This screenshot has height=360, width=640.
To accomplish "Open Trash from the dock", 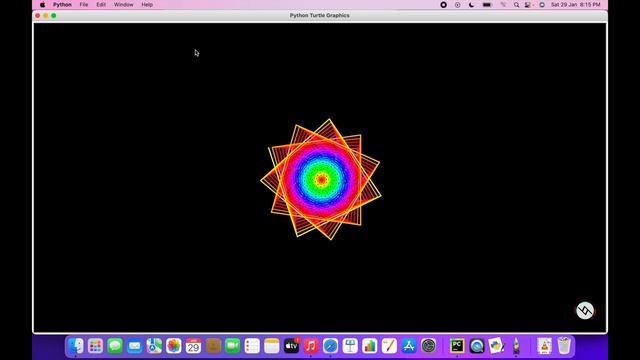I will coord(564,346).
